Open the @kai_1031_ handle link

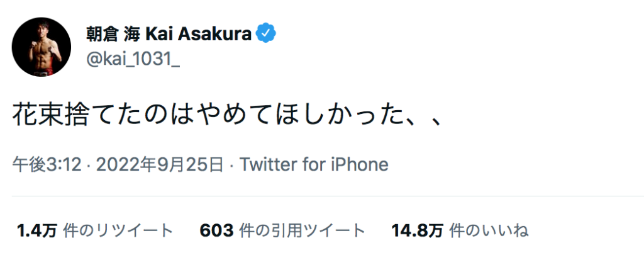tap(133, 59)
